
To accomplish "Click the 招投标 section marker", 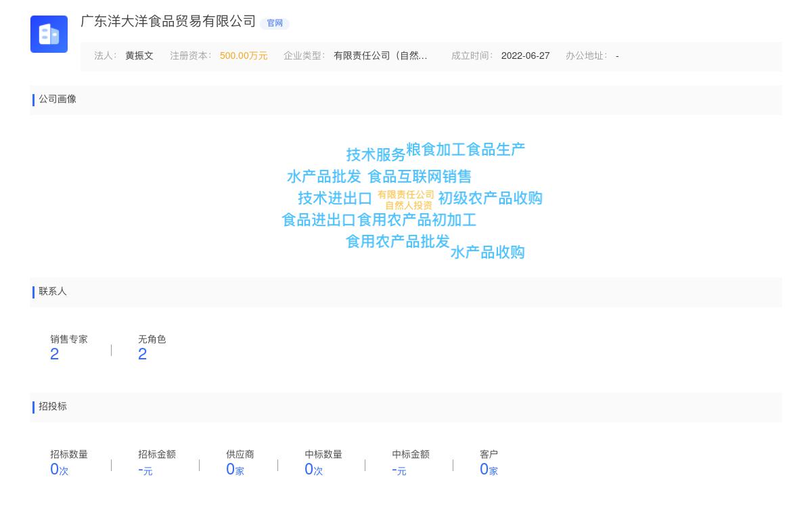I will 53,407.
